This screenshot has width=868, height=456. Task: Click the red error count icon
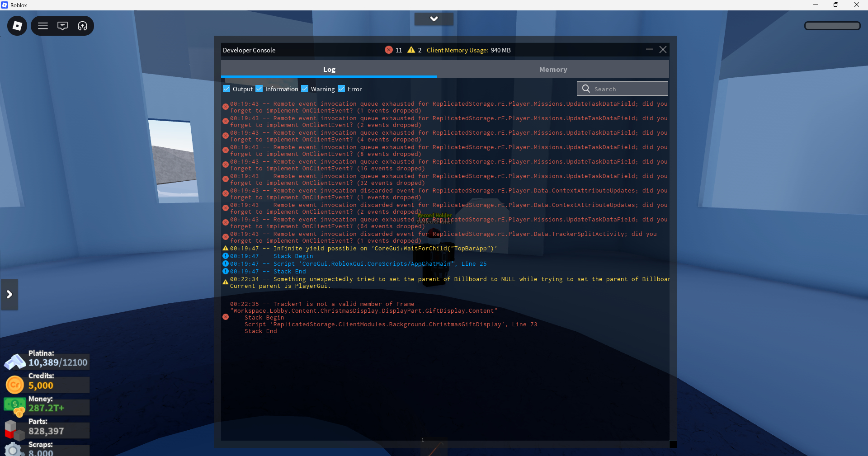click(388, 50)
